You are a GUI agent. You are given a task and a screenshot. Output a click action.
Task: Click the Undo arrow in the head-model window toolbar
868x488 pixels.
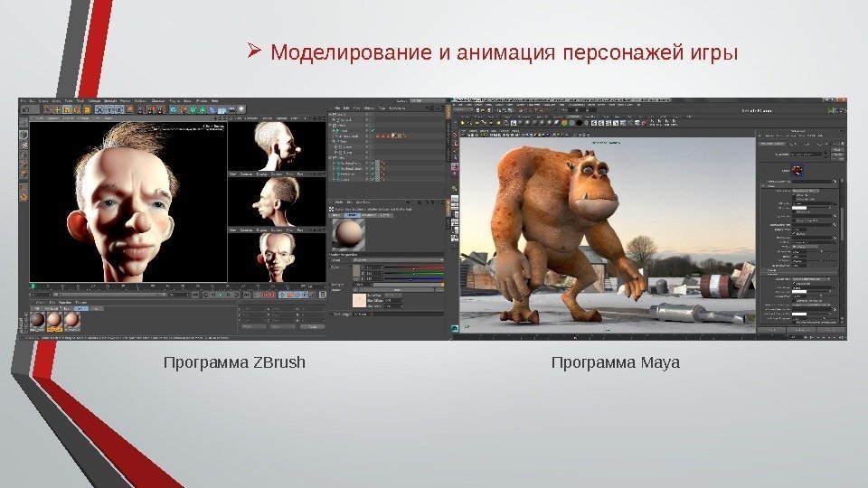tap(25, 110)
